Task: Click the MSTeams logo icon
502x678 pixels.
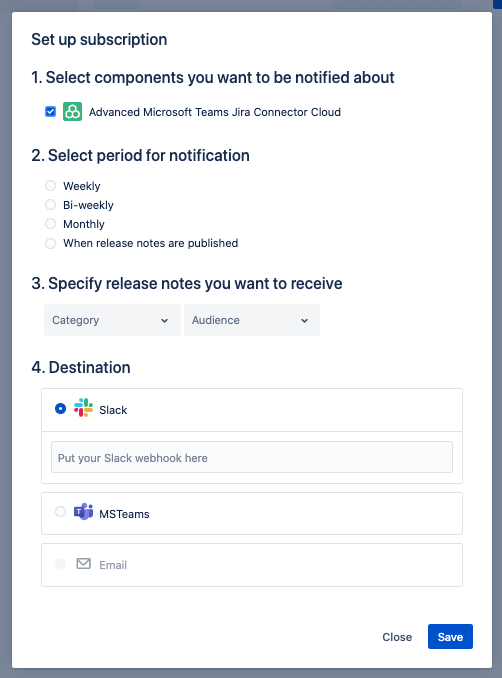Action: click(83, 512)
